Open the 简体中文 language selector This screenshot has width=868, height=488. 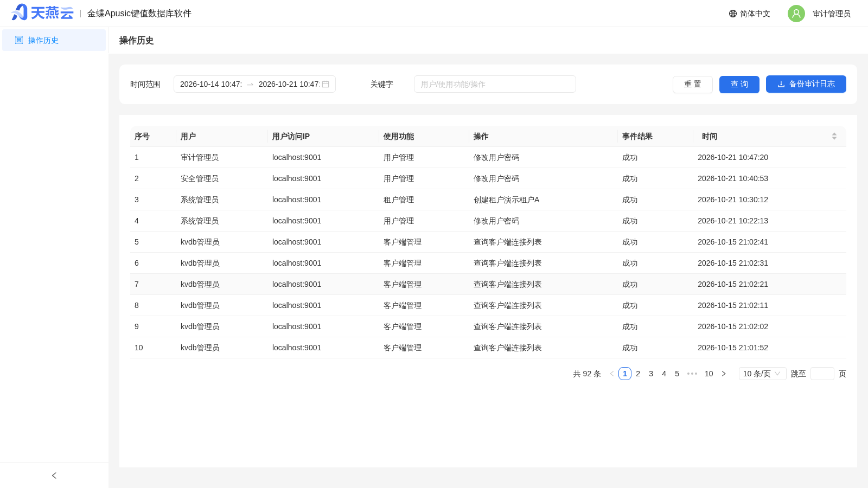click(x=750, y=14)
